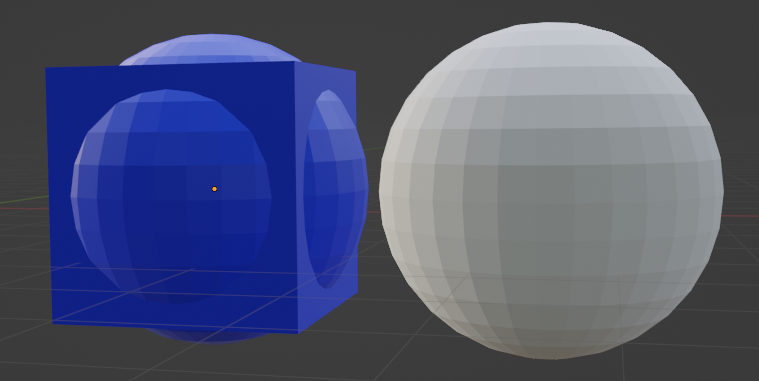This screenshot has height=381, width=759.
Task: Click the orange origin point on cube
Action: (x=214, y=189)
